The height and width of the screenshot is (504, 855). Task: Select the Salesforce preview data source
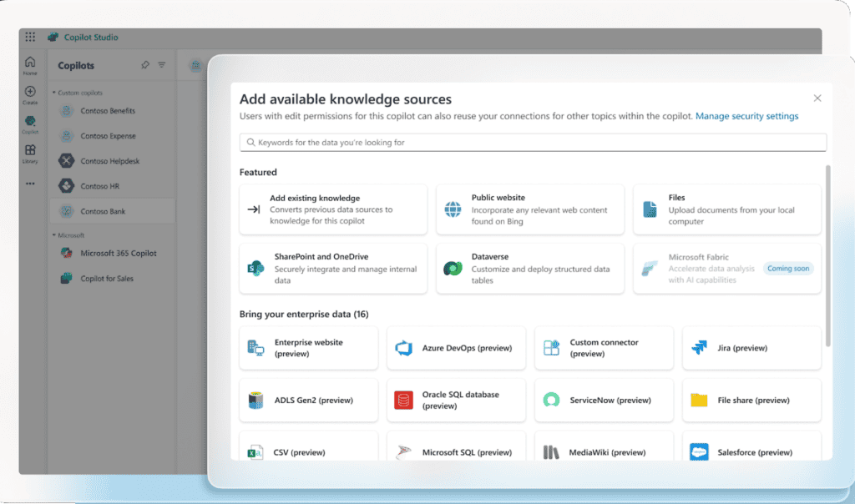coord(751,451)
